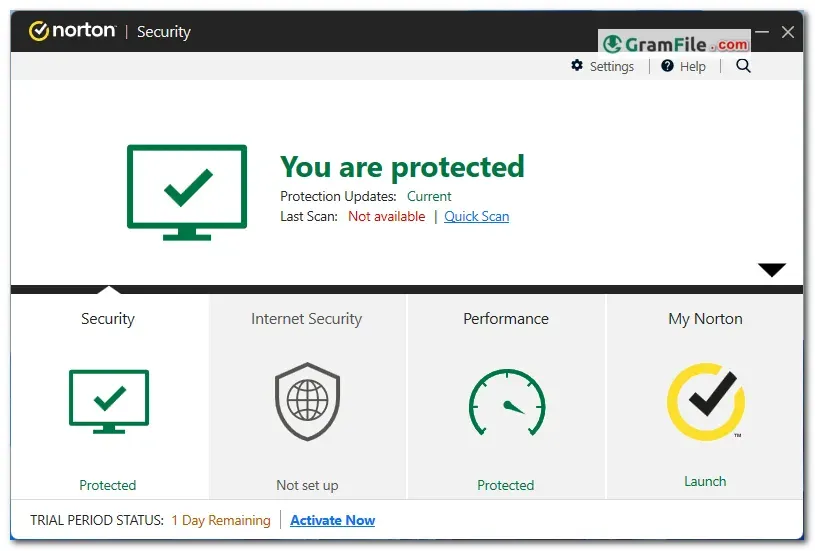Click the 'Current' protection updates value
This screenshot has width=815, height=551.
pos(429,196)
